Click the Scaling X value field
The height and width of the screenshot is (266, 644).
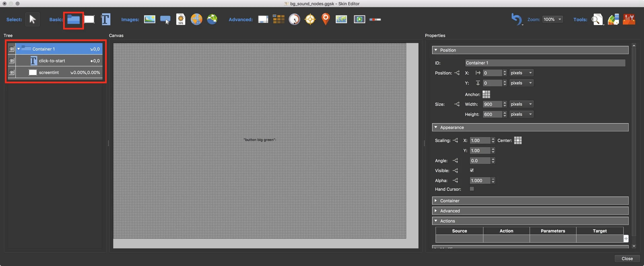480,140
